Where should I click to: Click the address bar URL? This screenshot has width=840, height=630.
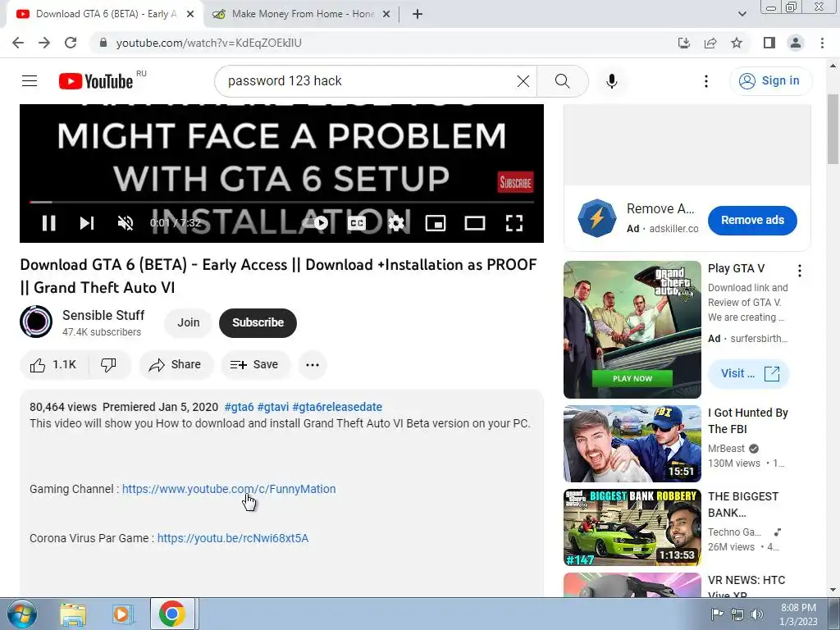pos(209,43)
